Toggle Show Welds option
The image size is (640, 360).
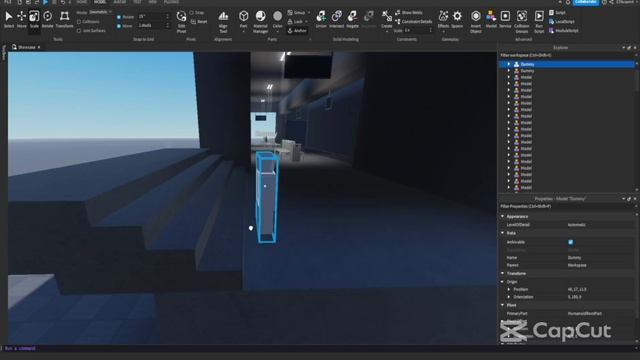pos(409,13)
